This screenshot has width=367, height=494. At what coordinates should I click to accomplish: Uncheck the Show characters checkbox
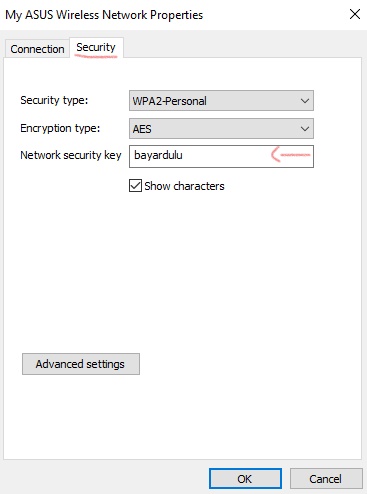[135, 186]
